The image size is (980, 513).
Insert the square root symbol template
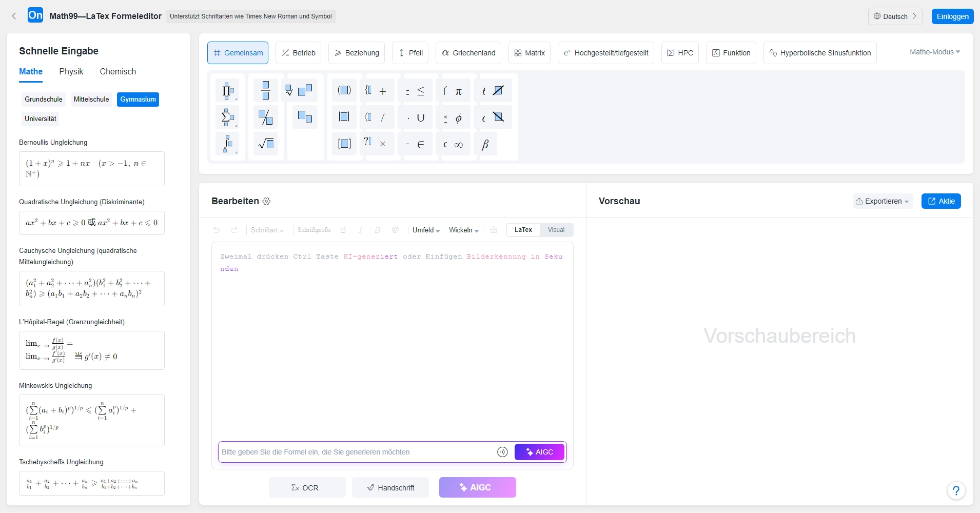coord(266,144)
